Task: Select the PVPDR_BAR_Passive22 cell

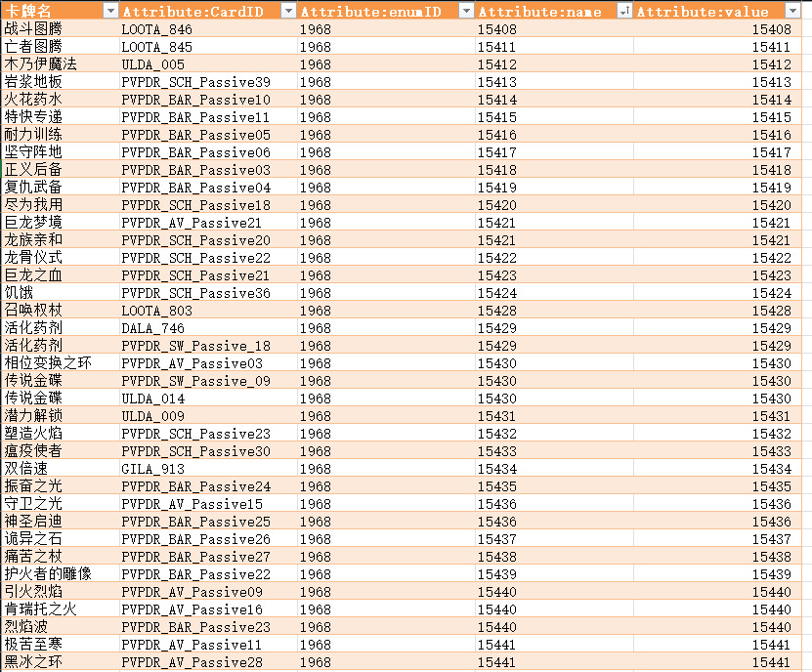Action: [x=208, y=574]
